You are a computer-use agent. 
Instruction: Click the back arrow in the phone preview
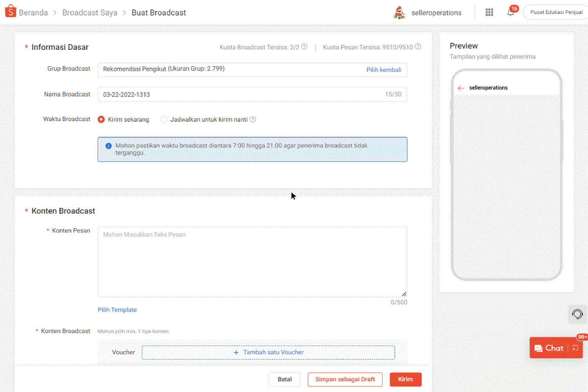click(x=461, y=88)
